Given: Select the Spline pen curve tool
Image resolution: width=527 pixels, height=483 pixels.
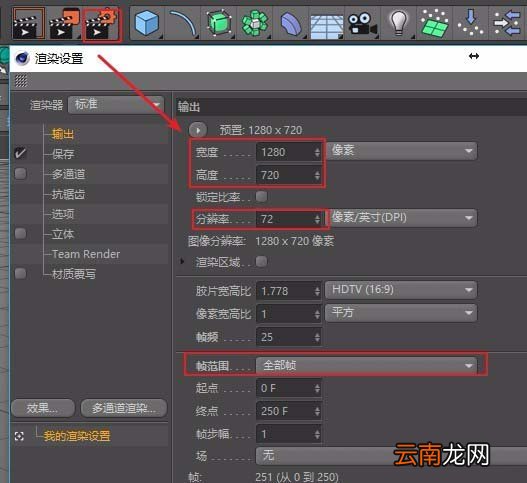Looking at the screenshot, I should [x=183, y=24].
